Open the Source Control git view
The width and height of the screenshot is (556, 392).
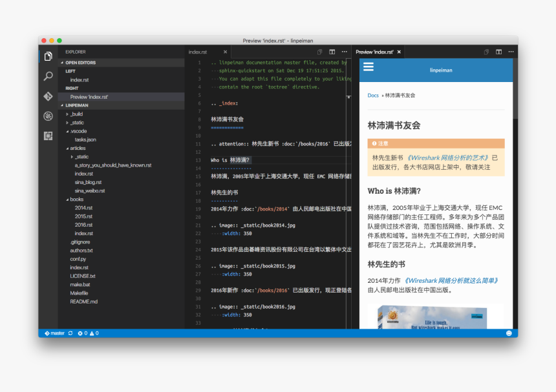point(48,96)
